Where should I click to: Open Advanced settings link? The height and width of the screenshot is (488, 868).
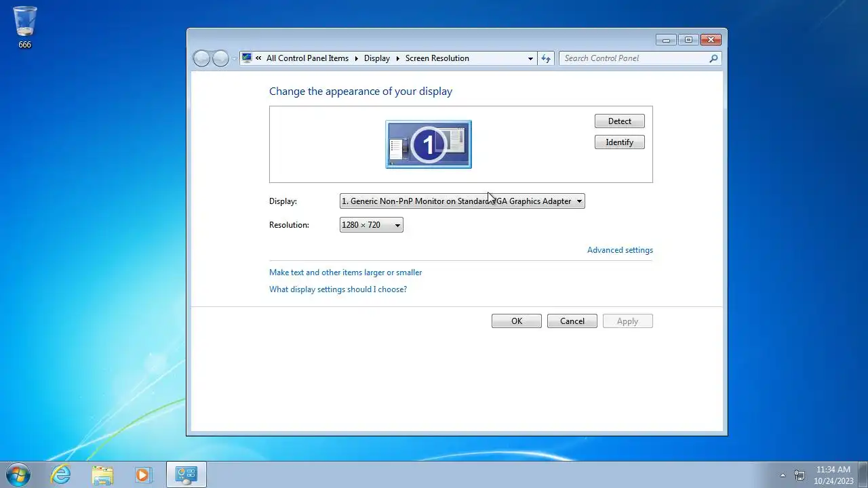pos(620,250)
